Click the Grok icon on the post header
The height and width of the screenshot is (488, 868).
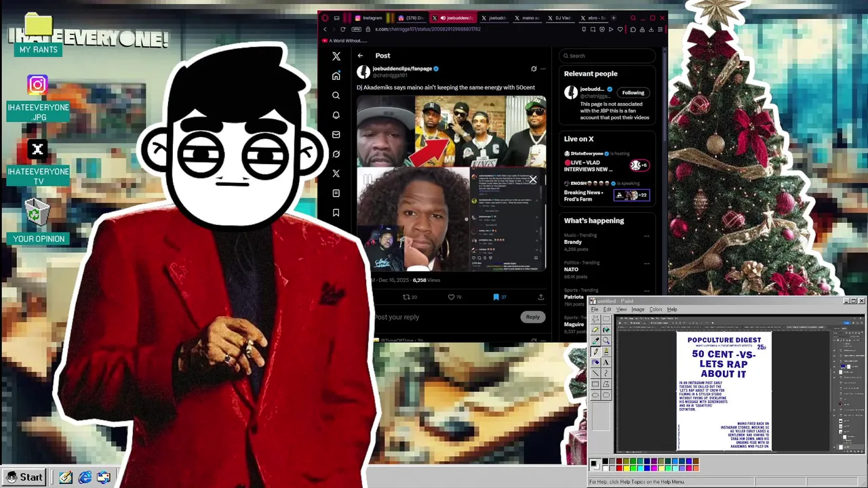534,68
